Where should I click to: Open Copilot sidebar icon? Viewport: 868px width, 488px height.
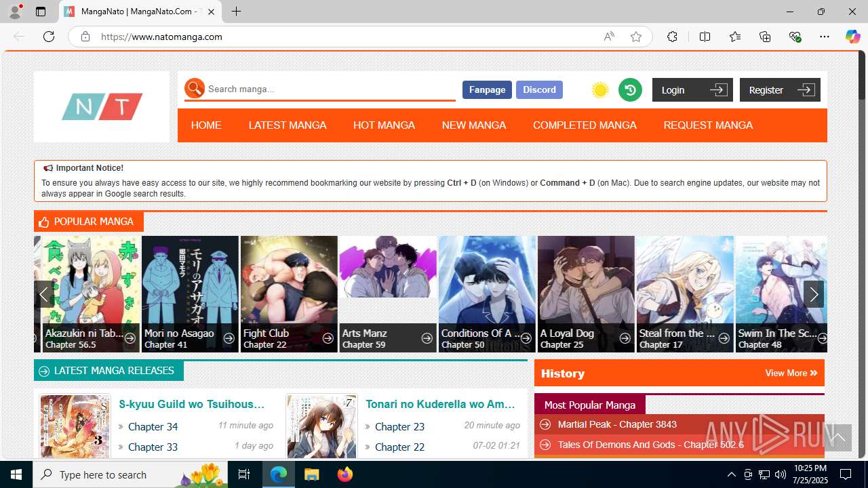click(852, 37)
